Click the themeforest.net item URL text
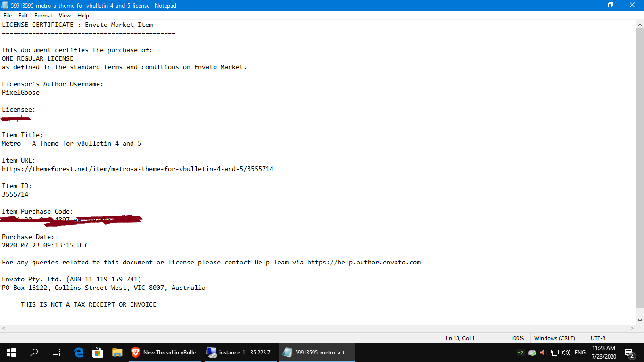Viewport: 644px width, 362px height. [138, 169]
